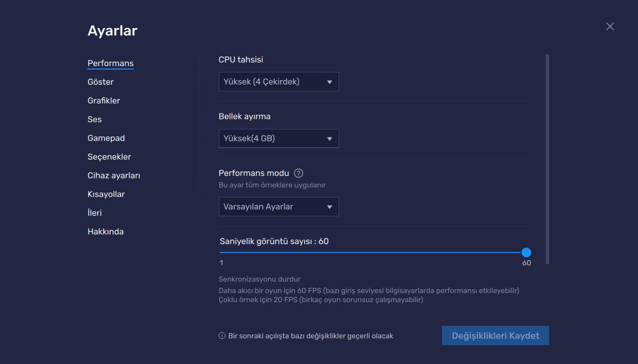Open the Bellek ayırma dropdown
The image size is (638, 364).
(279, 139)
